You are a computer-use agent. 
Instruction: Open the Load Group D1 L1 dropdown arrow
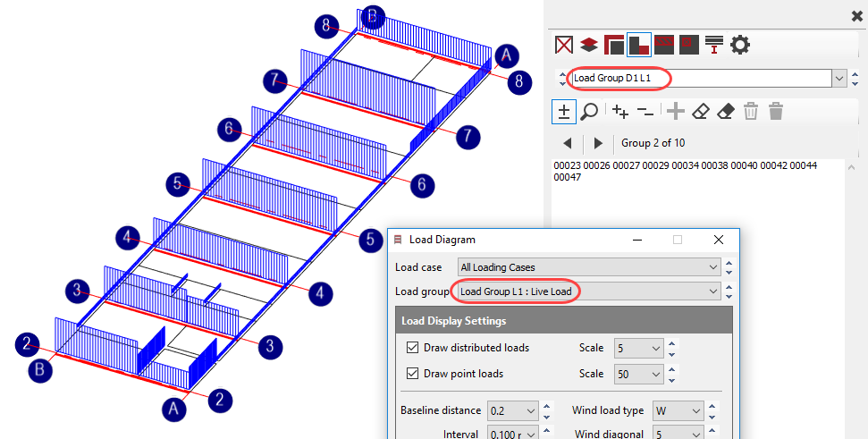click(839, 79)
